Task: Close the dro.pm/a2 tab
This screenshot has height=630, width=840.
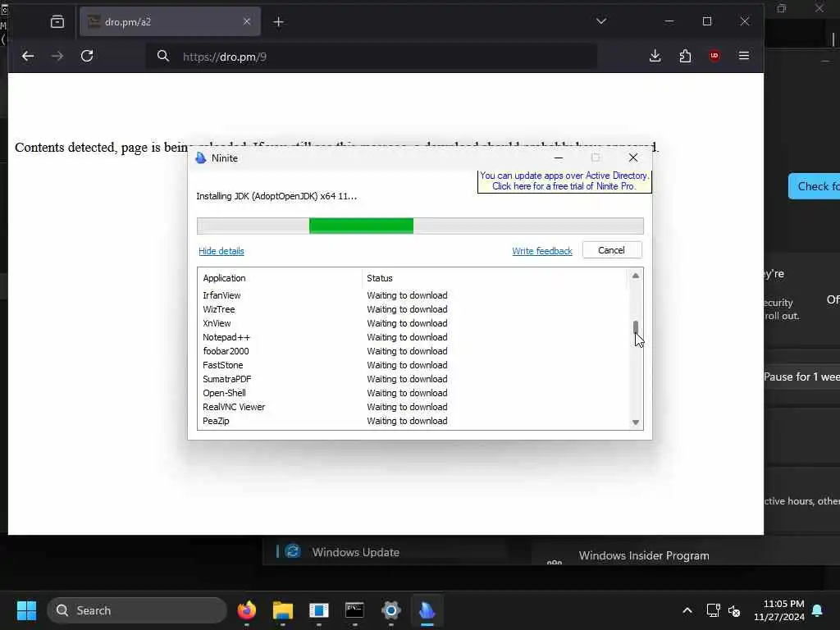Action: click(x=246, y=21)
